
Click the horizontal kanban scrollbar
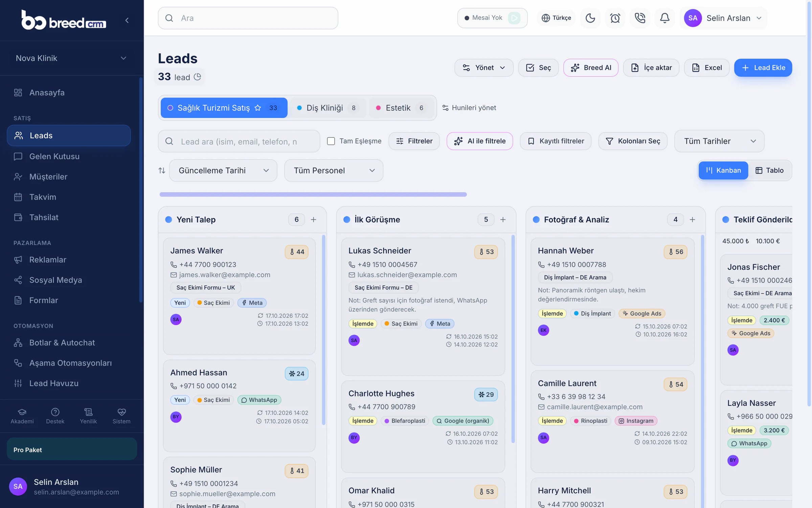coord(313,194)
